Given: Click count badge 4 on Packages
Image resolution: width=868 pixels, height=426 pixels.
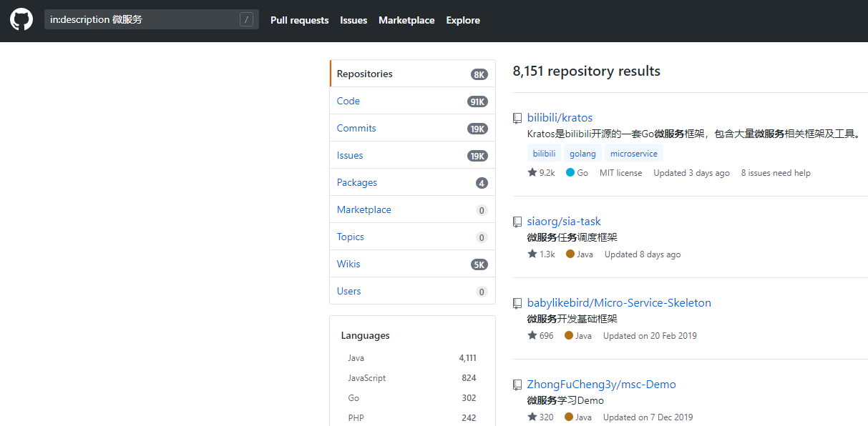Looking at the screenshot, I should point(482,183).
